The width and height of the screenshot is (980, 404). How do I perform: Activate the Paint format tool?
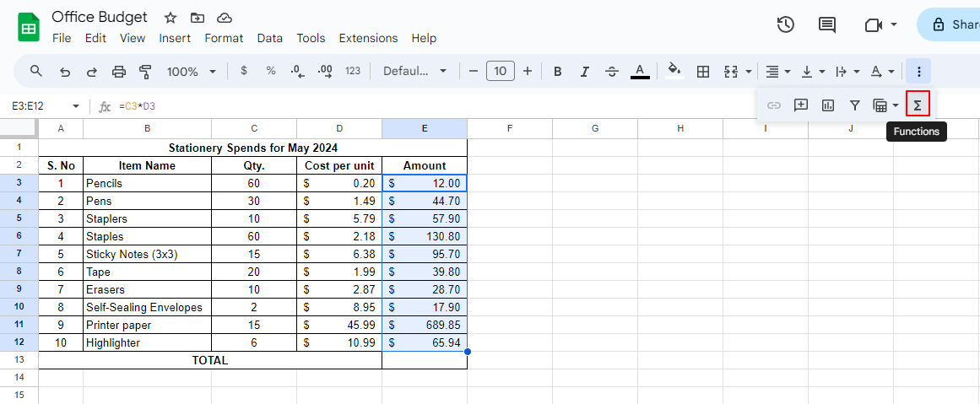146,71
